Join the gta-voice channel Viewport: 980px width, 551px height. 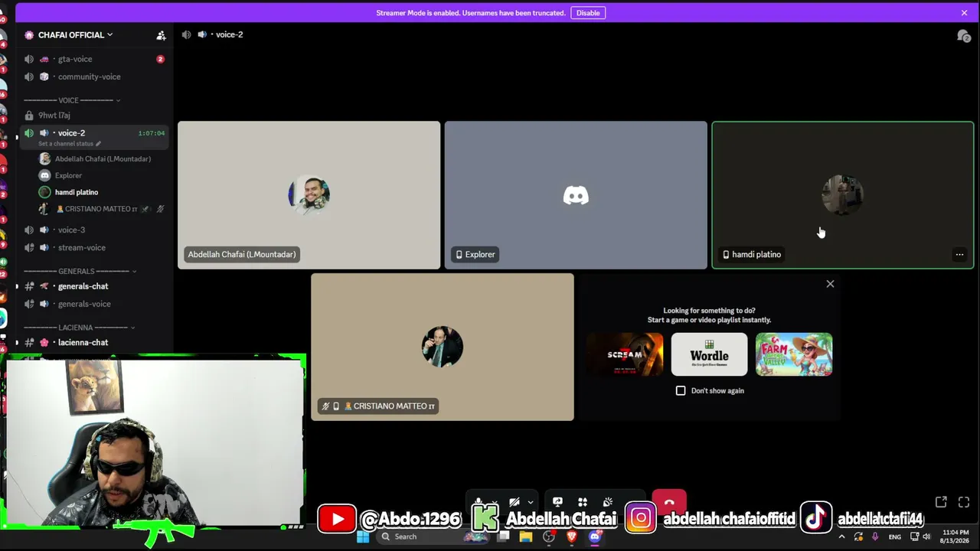[x=95, y=59]
